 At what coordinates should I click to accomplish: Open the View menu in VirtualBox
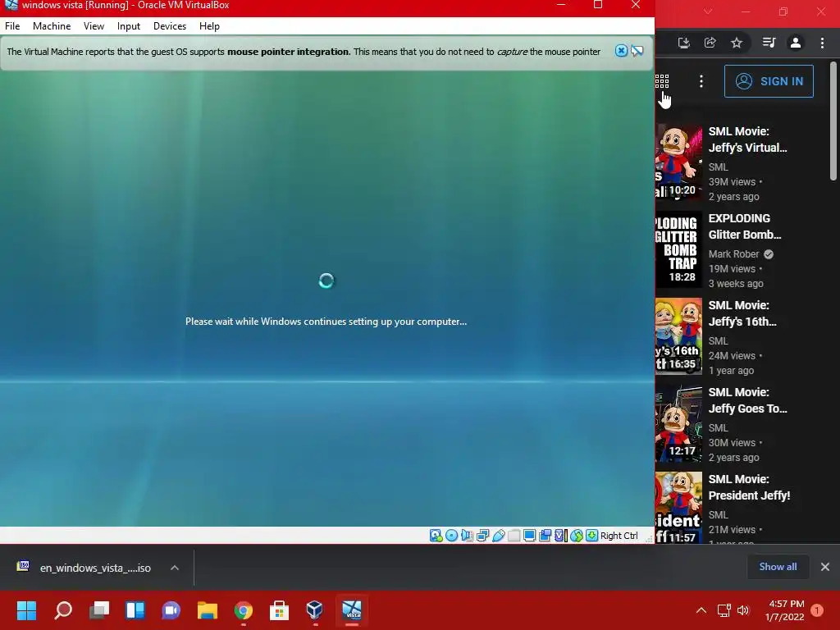point(94,26)
